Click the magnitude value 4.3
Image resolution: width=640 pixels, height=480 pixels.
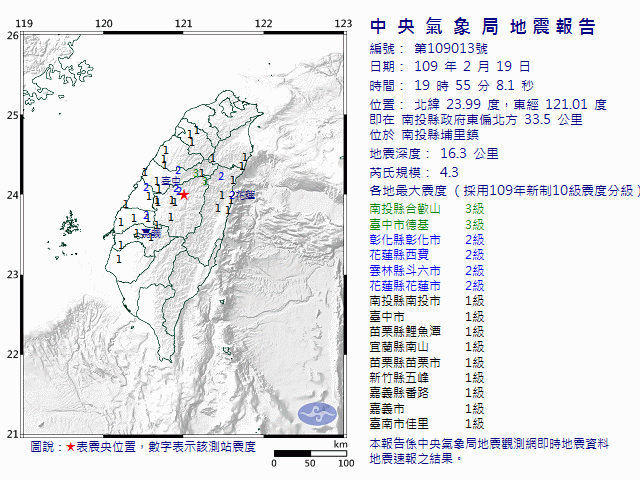point(449,172)
